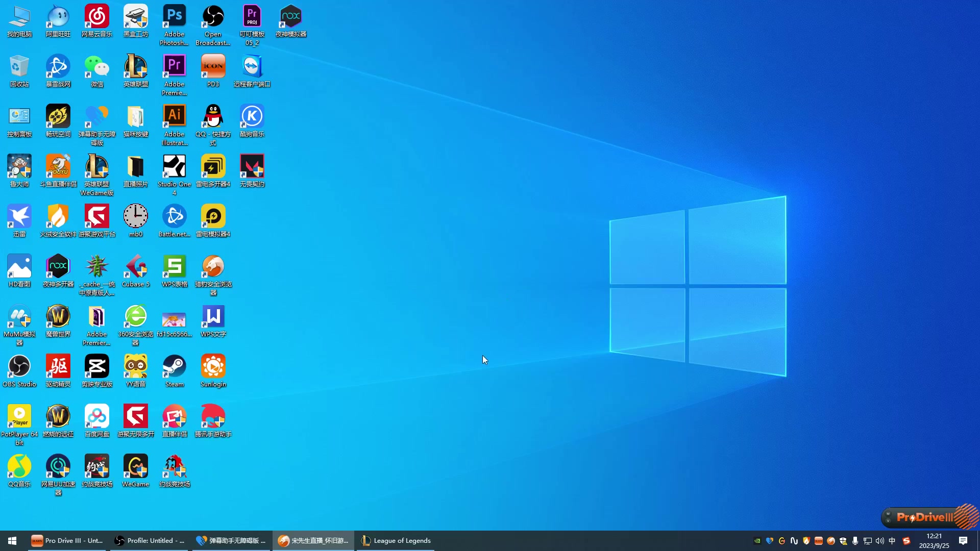This screenshot has height=551, width=980.
Task: Open the NVIDIA tray icon
Action: [757, 541]
